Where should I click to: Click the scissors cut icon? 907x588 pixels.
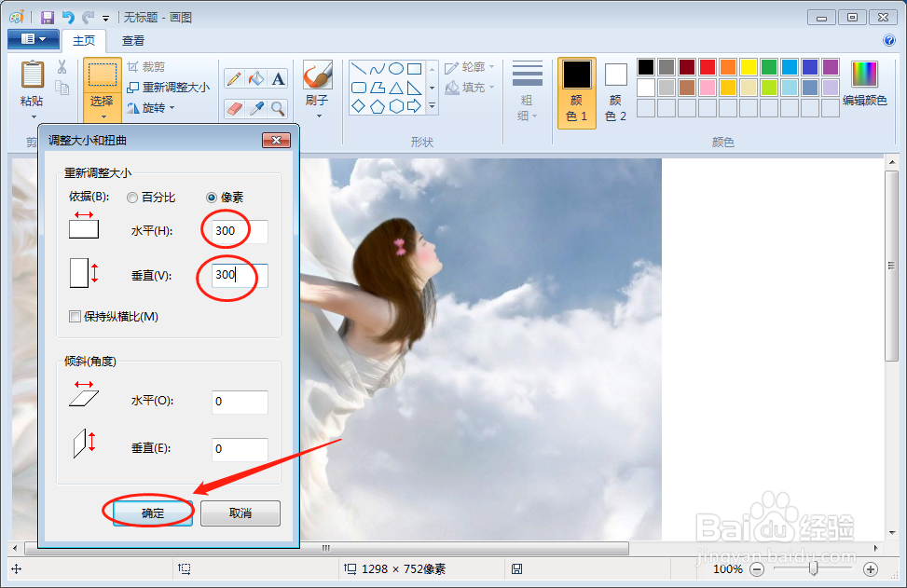(x=62, y=67)
